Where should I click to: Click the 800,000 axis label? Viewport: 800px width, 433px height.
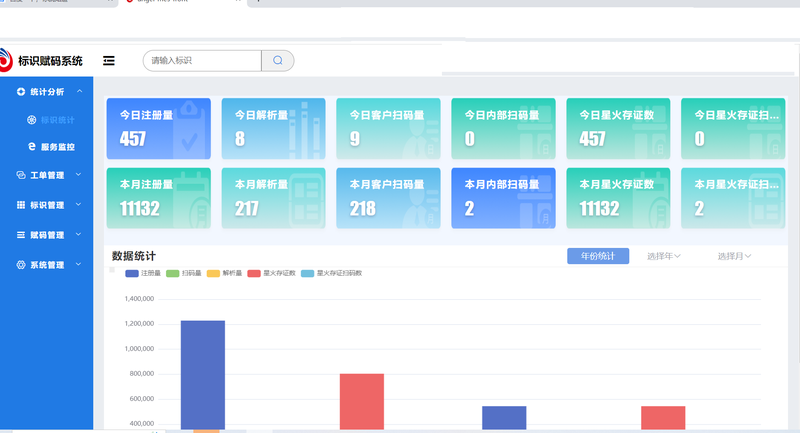(142, 374)
